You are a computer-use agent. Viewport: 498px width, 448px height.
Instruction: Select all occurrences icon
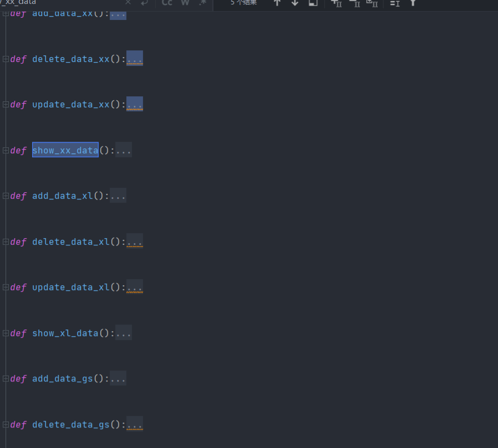[372, 3]
